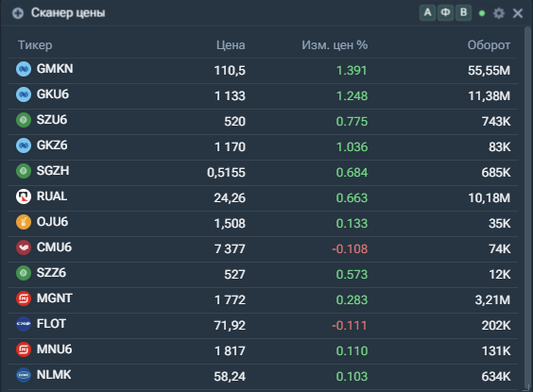This screenshot has height=392, width=533.
Task: Toggle the Ф filter button
Action: click(x=445, y=13)
